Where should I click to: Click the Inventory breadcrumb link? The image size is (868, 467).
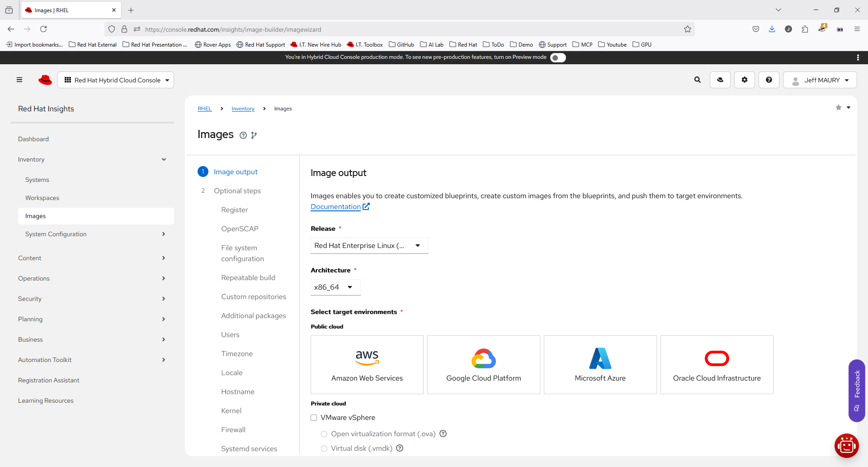243,109
